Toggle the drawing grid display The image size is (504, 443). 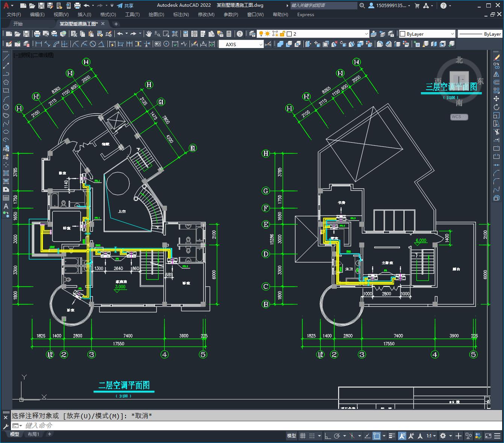point(303,436)
